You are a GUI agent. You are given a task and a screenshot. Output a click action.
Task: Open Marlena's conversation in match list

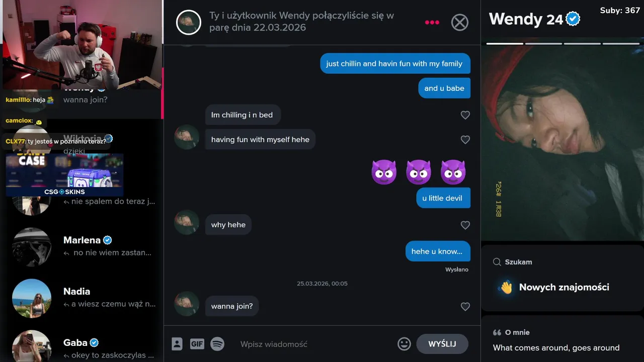pos(83,246)
